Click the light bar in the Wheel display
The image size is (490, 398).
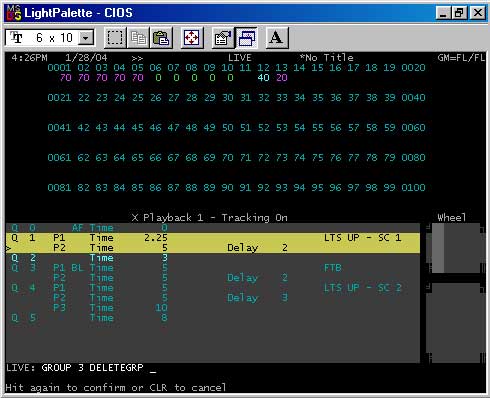point(438,248)
